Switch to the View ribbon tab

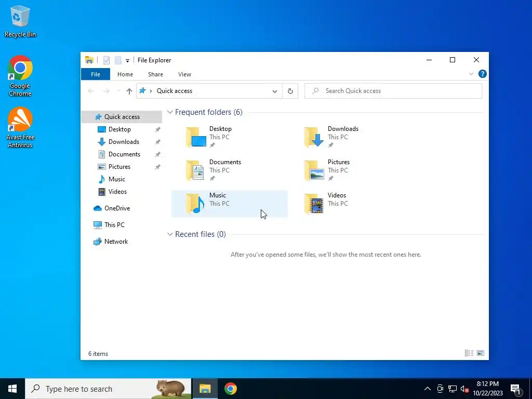184,74
